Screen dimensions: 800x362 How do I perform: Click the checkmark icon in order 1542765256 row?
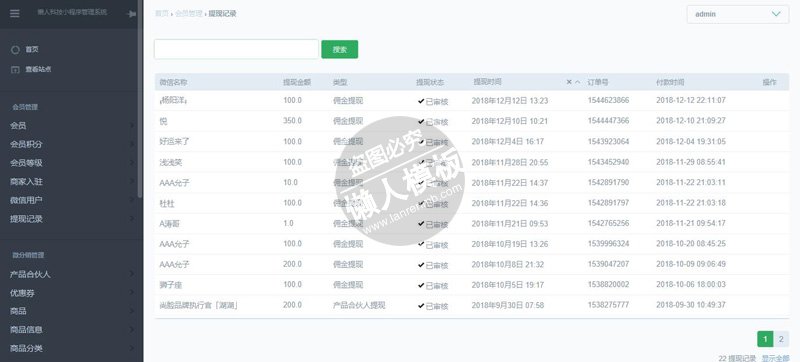421,223
